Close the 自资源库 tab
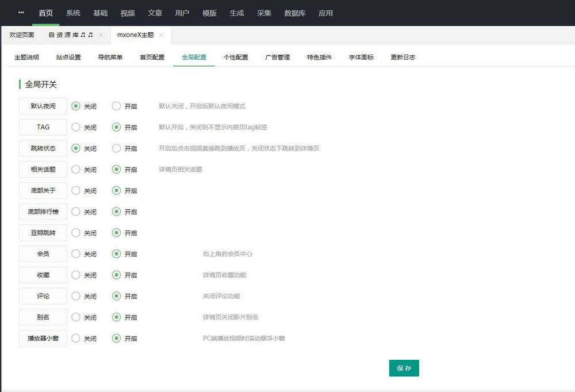575x392 pixels. click(101, 34)
